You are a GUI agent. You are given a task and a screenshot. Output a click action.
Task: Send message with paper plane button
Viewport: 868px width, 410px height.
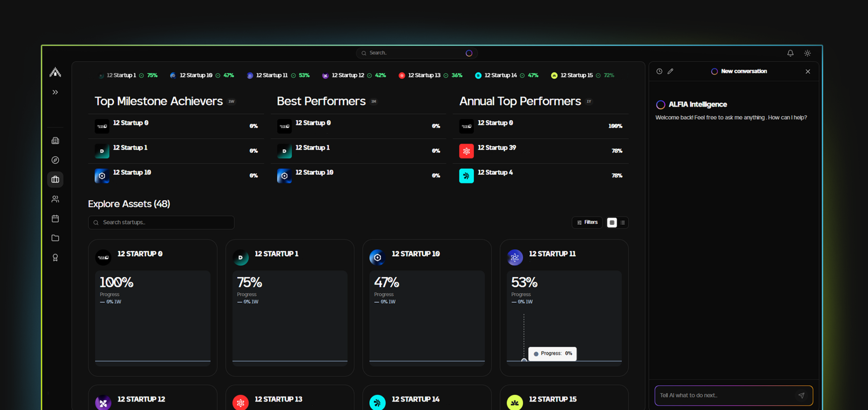(801, 395)
